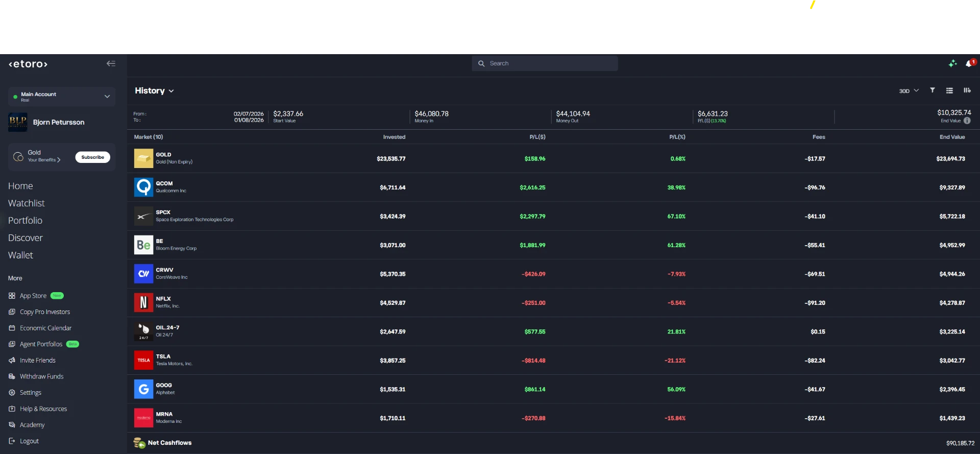Click the Net Cashflows coins icon
980x454 pixels.
pos(139,443)
